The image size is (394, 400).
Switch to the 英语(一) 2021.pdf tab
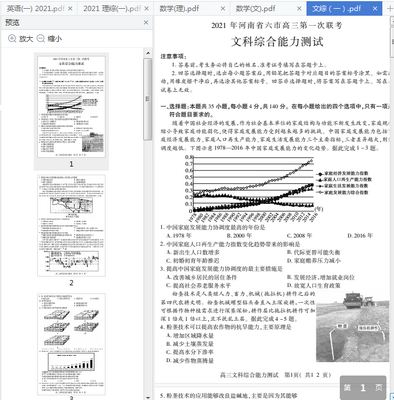coord(35,9)
